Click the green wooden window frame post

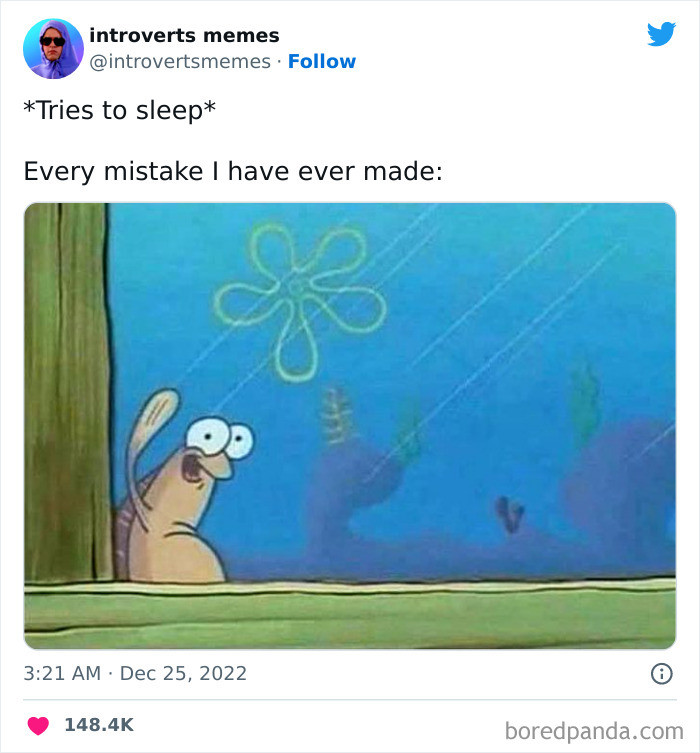(x=66, y=390)
